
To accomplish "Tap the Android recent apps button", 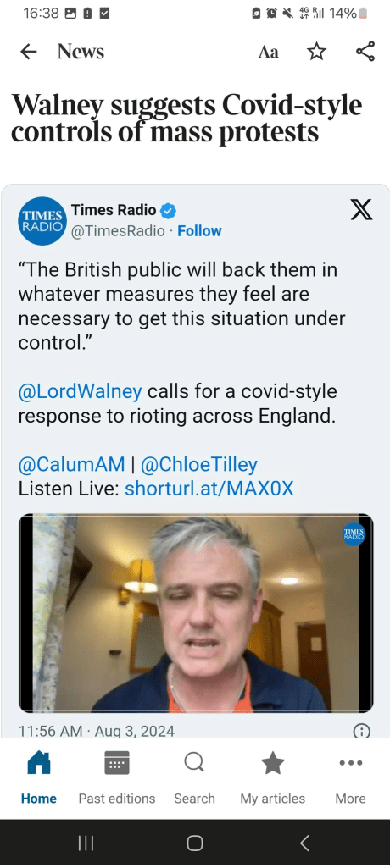I will (86, 843).
